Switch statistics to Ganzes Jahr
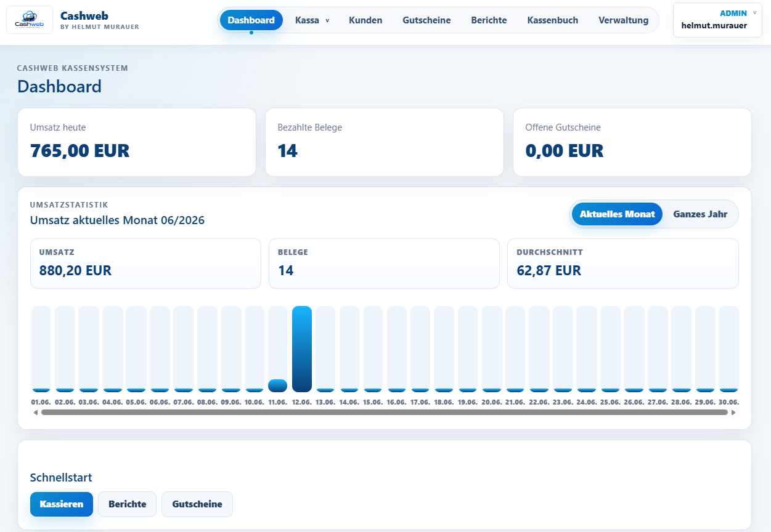 click(x=700, y=214)
